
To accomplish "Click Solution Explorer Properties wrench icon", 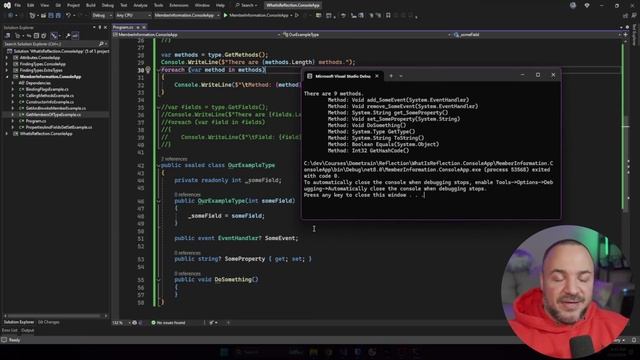I will (x=68, y=36).
